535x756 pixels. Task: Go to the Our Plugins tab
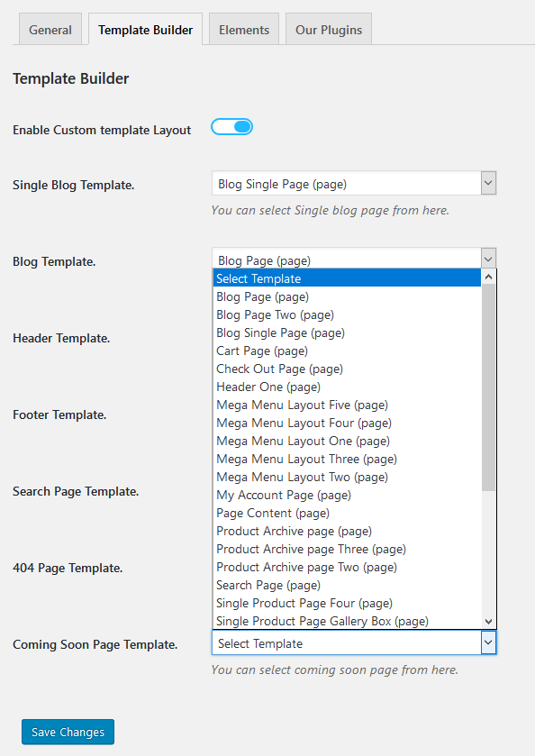(x=329, y=30)
